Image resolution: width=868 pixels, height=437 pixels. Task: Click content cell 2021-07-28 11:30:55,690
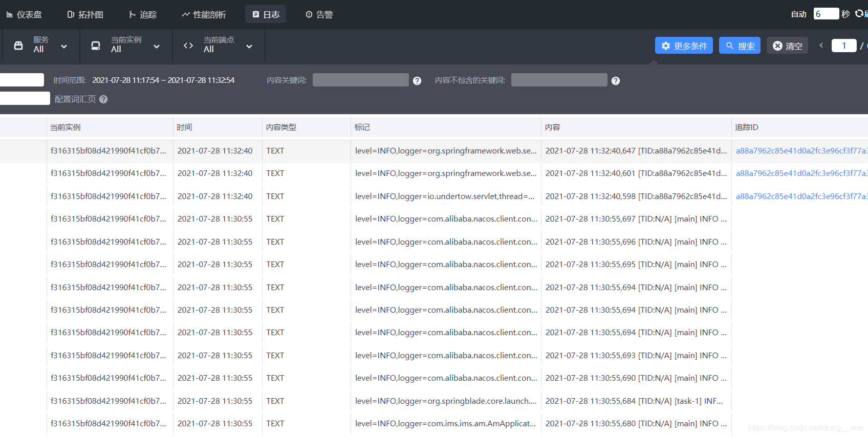click(x=636, y=378)
